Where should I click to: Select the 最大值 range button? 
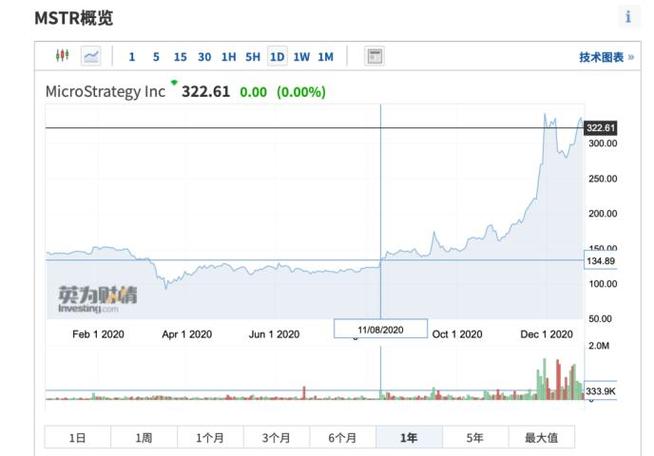coord(541,437)
